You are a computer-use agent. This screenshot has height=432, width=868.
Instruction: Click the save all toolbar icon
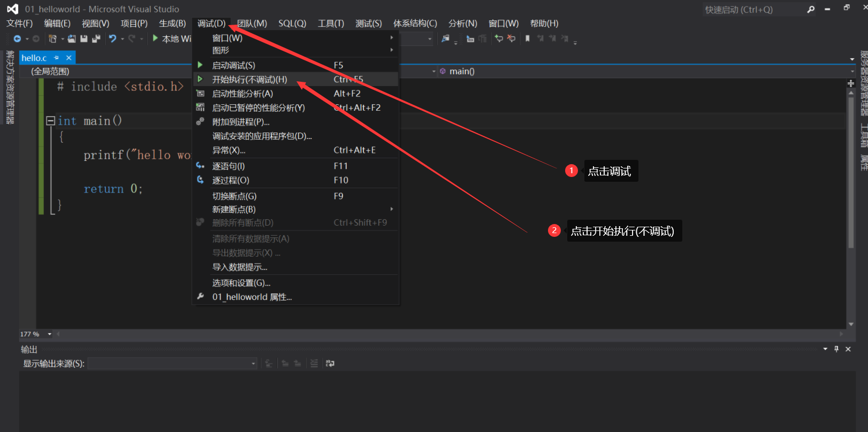point(96,38)
